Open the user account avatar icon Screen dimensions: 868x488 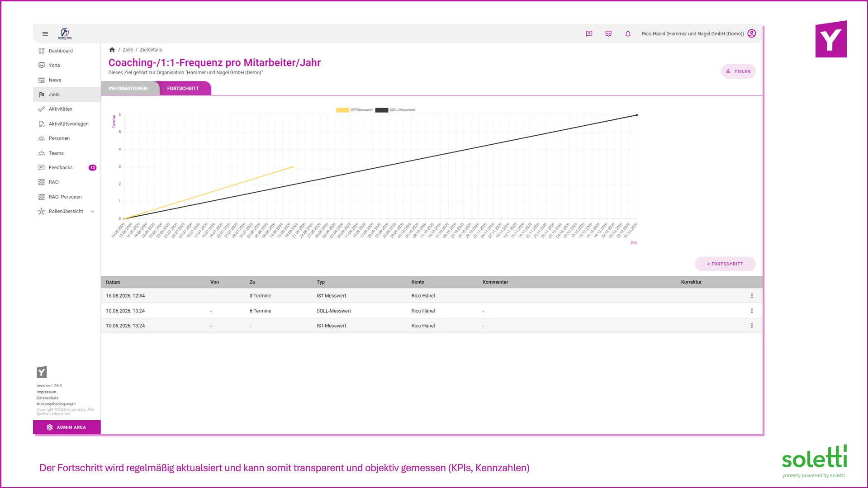(x=752, y=33)
